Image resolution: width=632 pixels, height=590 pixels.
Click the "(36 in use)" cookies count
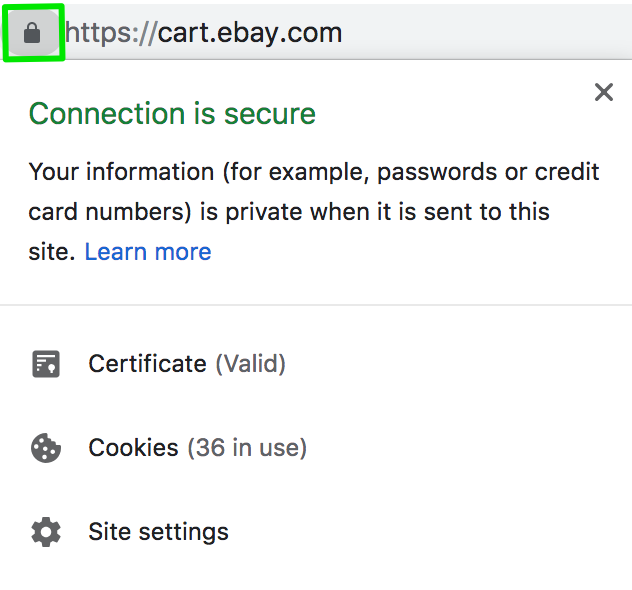pos(247,448)
